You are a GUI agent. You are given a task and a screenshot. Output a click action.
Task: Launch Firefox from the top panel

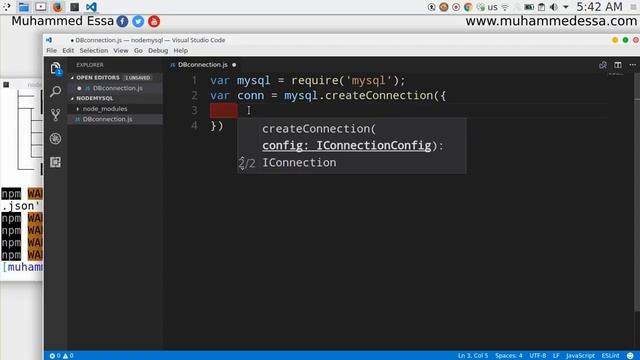(58, 7)
